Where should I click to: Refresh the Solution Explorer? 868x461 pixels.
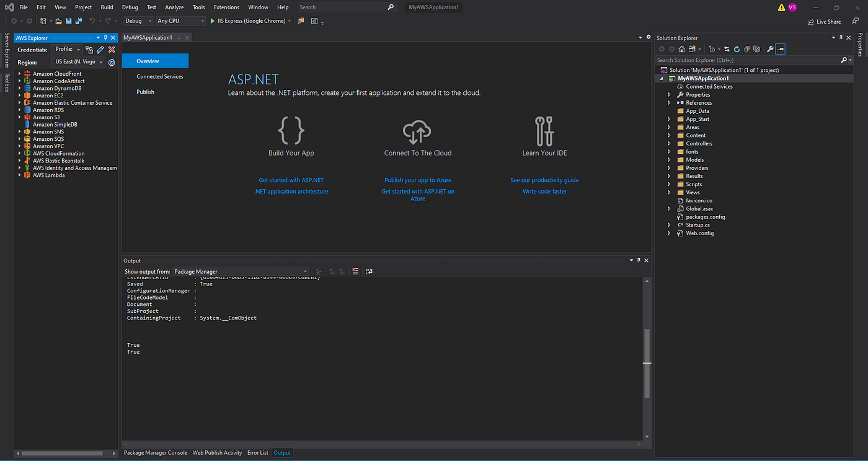(737, 49)
